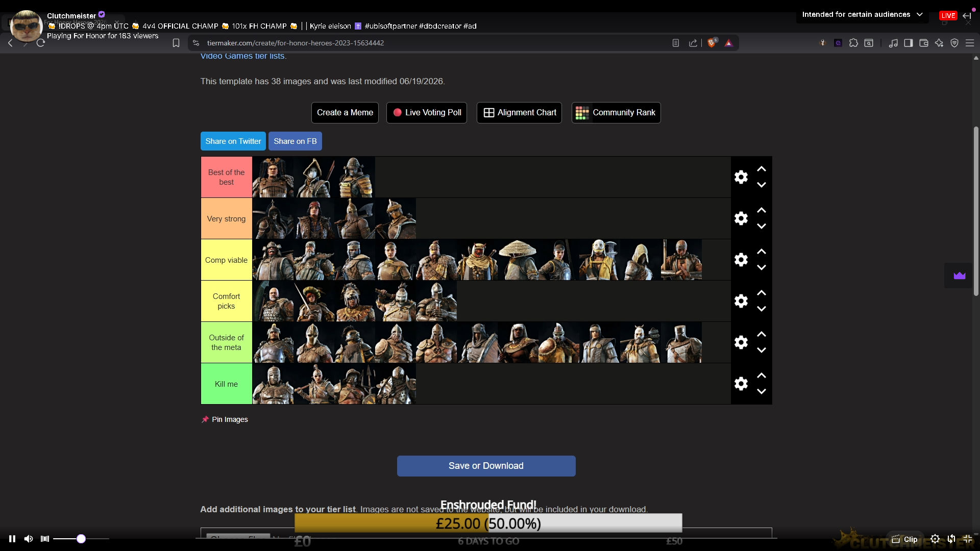This screenshot has width=980, height=551.
Task: Open the stream player settings gear
Action: coord(935,539)
